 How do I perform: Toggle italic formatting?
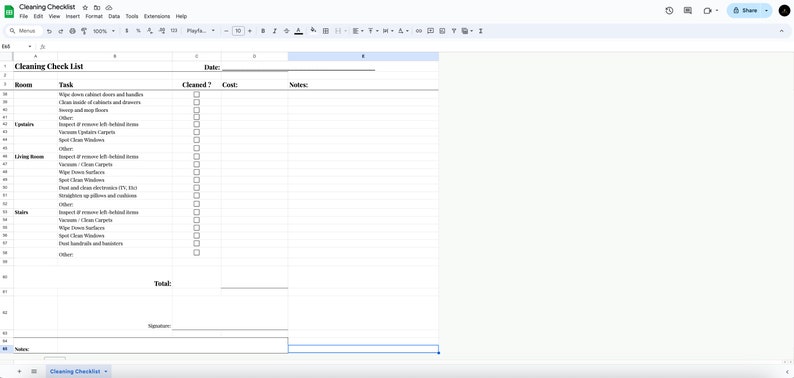(274, 31)
